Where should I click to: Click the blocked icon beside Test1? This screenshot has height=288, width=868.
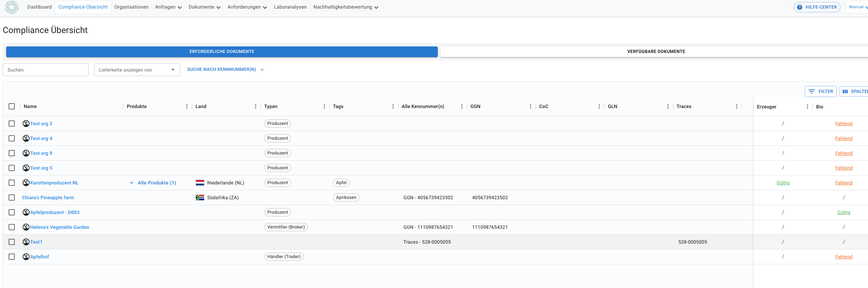click(x=26, y=242)
